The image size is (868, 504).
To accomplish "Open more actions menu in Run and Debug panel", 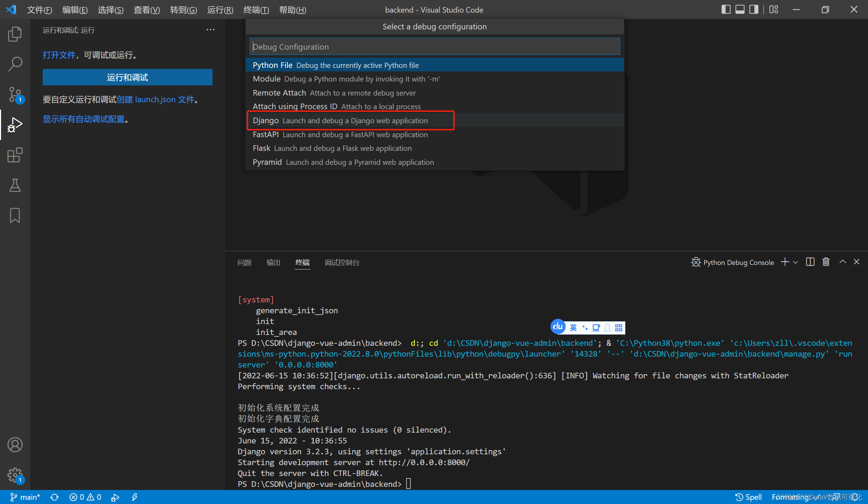I will click(210, 30).
